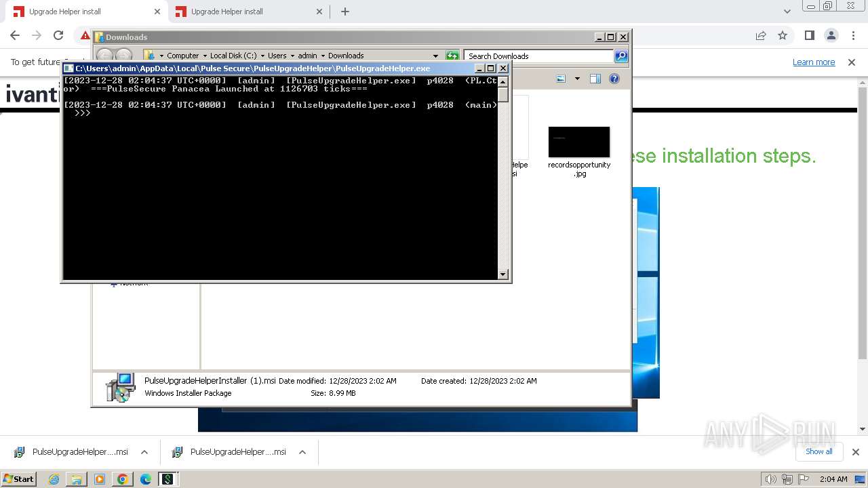The image size is (868, 488).
Task: Open volume control in system tray
Action: 771,479
